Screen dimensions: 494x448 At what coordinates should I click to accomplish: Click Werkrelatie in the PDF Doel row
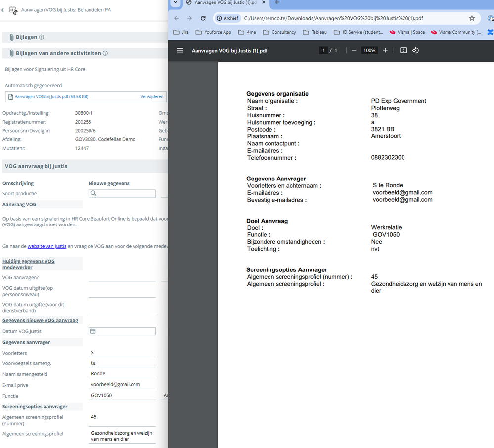coord(387,227)
